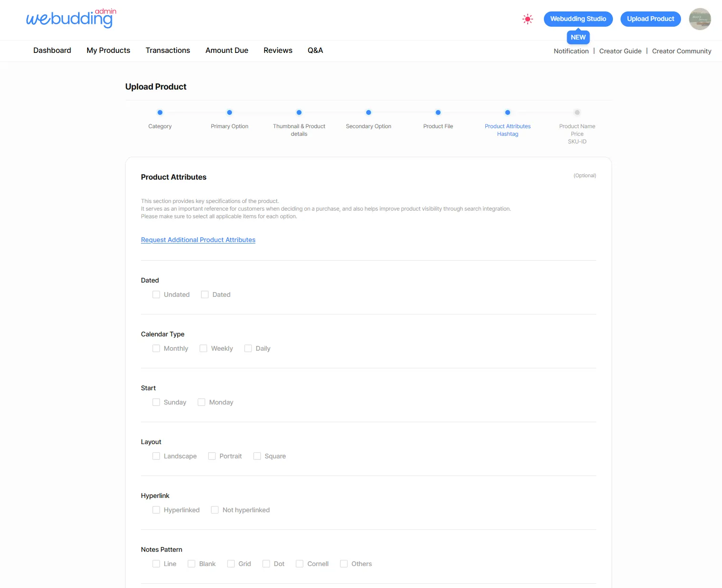
Task: Tick the Grid notes pattern
Action: coord(231,564)
